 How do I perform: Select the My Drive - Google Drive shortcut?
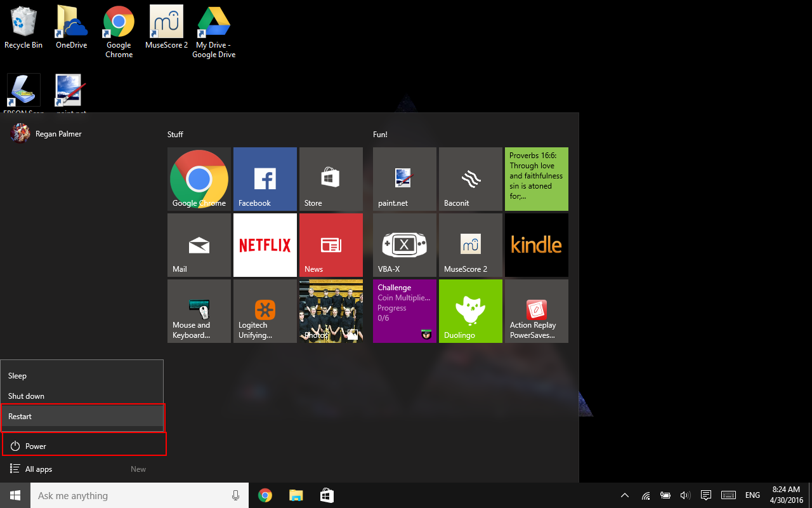(x=214, y=32)
